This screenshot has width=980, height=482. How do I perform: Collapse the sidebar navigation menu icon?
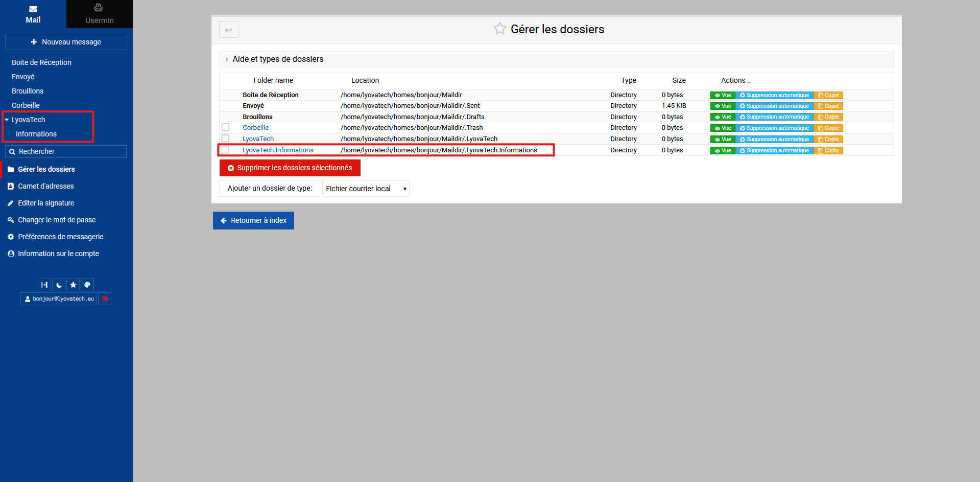(x=44, y=285)
